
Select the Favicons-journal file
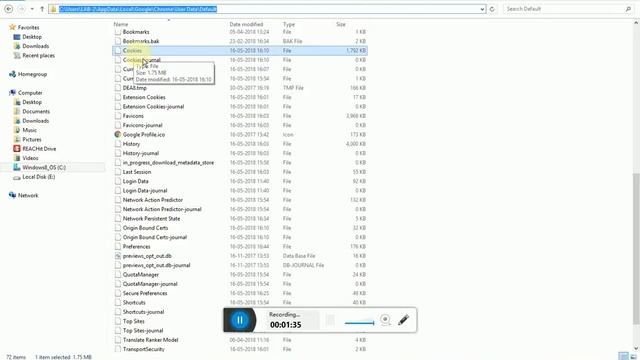coord(142,125)
